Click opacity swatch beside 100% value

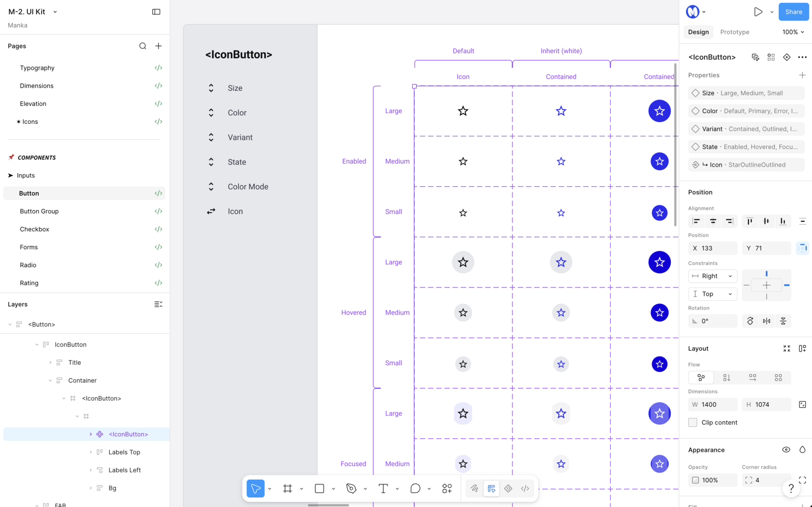click(696, 480)
